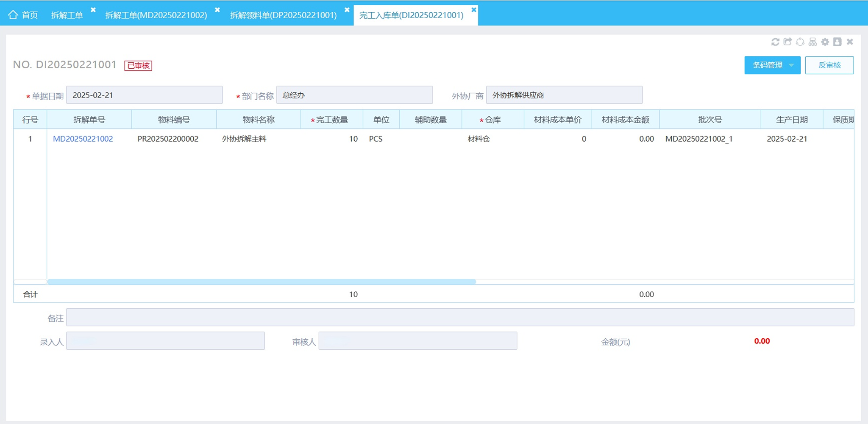Close the 完工入库单 document panel with X
This screenshot has height=424, width=868.
pos(850,42)
